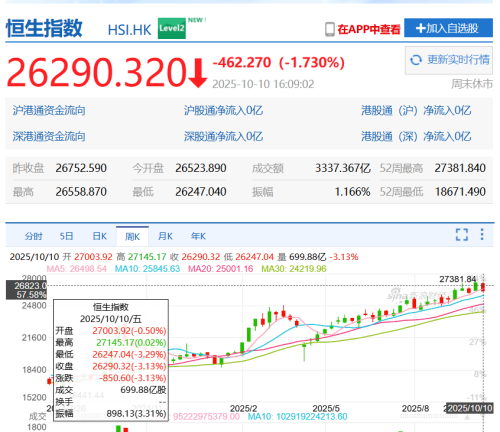Click 港股通（沪）净流入 link
The width and height of the screenshot is (500, 432).
click(x=416, y=110)
